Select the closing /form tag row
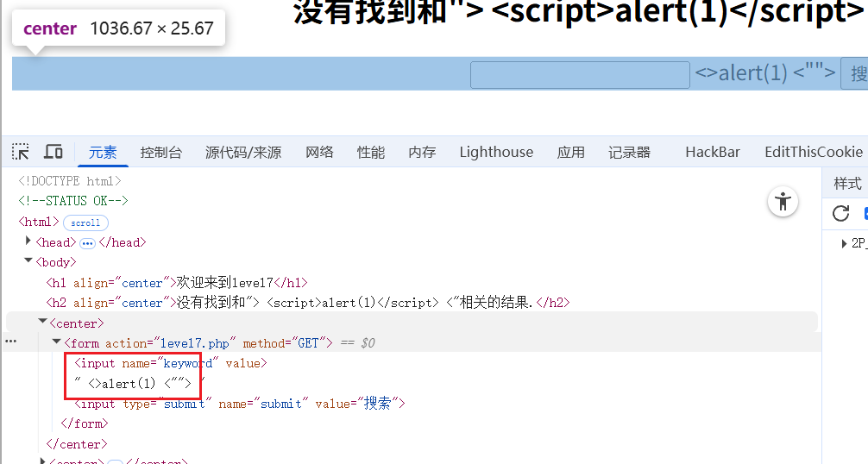The width and height of the screenshot is (868, 464). click(x=85, y=423)
